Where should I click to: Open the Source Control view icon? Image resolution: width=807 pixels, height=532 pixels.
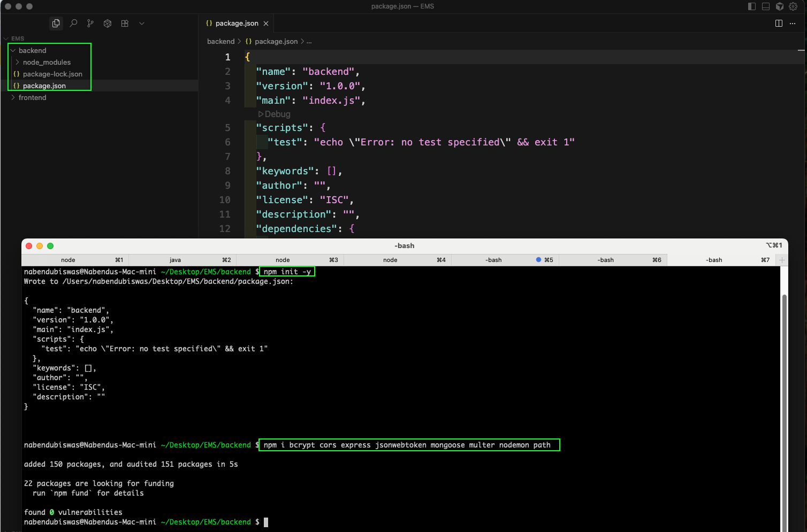coord(90,24)
